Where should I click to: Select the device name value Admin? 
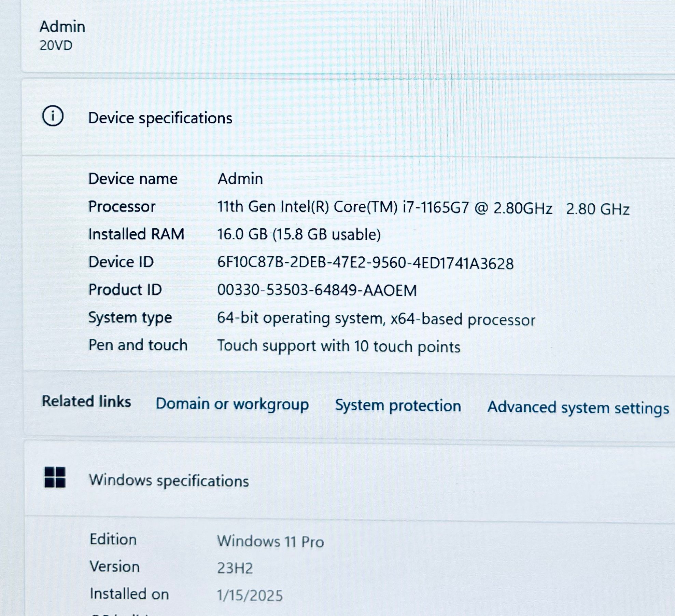point(240,179)
